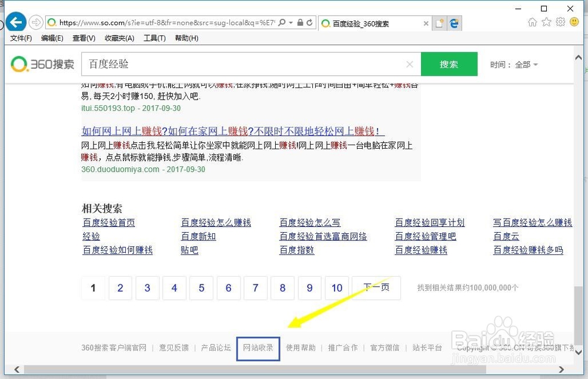Select the 百度经验_360搜索 tab
The image size is (588, 379).
375,24
